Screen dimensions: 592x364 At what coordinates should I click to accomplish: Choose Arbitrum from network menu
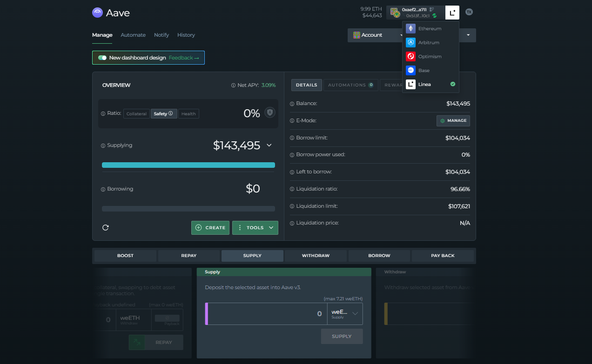pyautogui.click(x=431, y=42)
